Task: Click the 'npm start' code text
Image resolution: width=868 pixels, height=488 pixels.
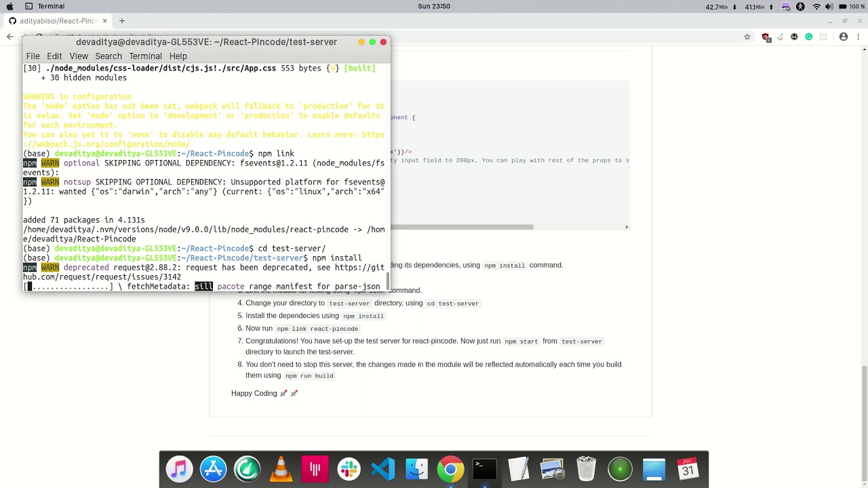Action: (x=520, y=342)
